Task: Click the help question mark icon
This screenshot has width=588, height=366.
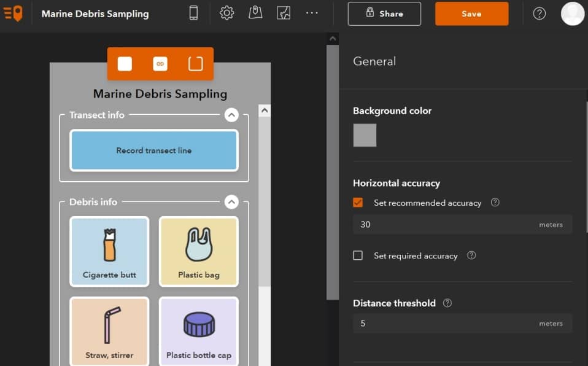Action: [x=540, y=14]
